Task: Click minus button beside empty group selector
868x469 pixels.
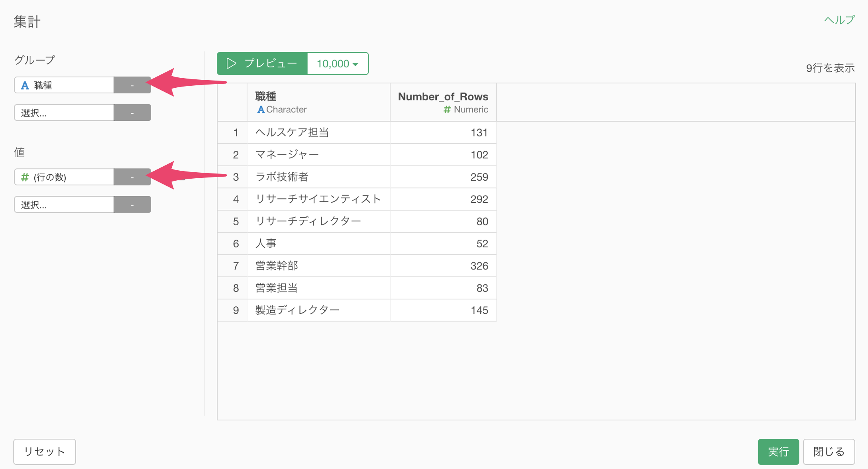Action: (x=132, y=112)
